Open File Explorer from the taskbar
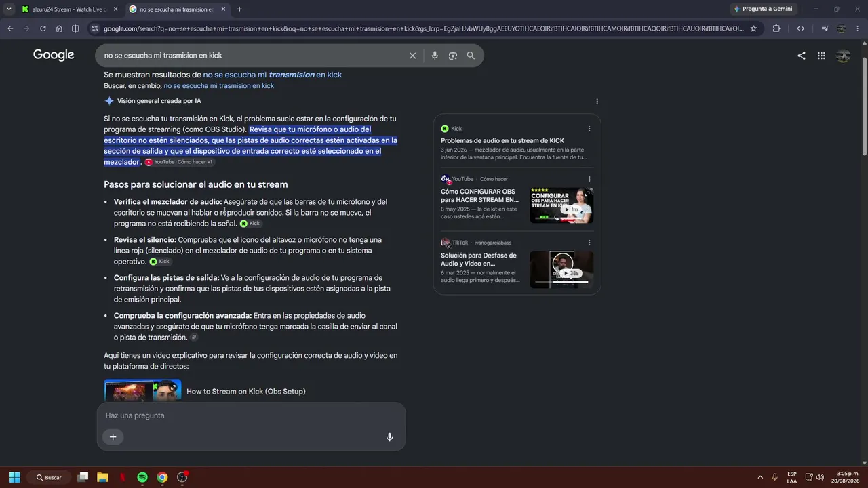The image size is (868, 488). 102,477
